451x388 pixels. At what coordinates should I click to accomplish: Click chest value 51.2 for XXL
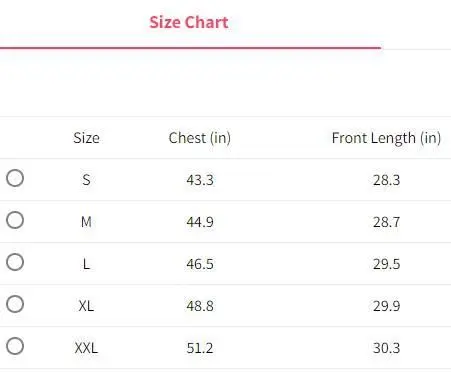point(200,348)
